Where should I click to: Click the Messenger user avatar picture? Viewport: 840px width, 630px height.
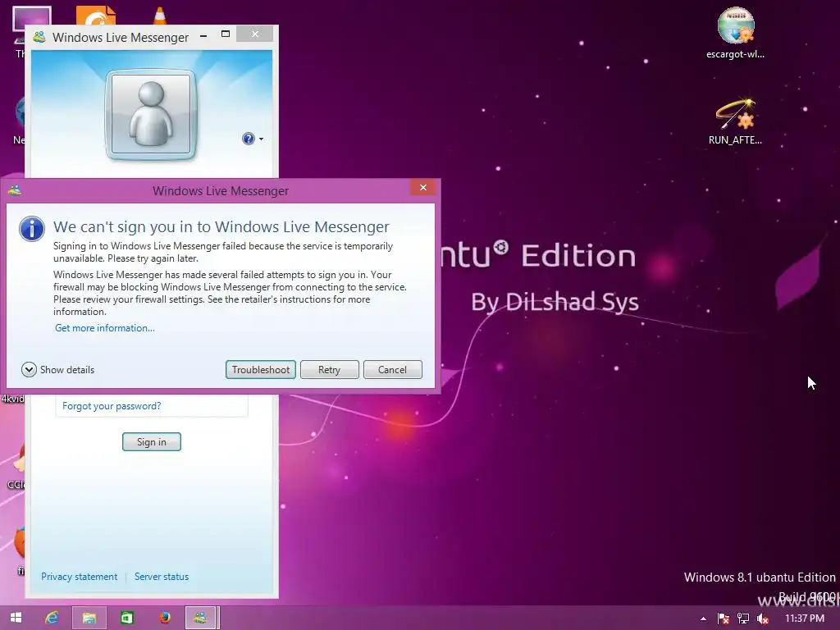[x=151, y=114]
